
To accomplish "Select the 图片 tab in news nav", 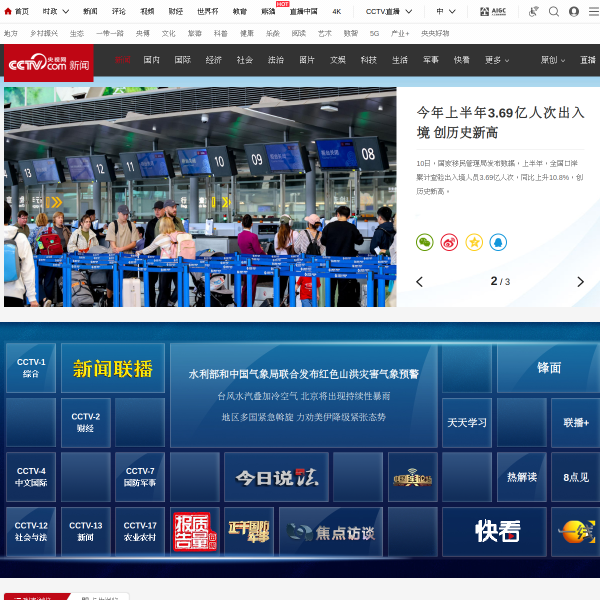I will pos(307,60).
